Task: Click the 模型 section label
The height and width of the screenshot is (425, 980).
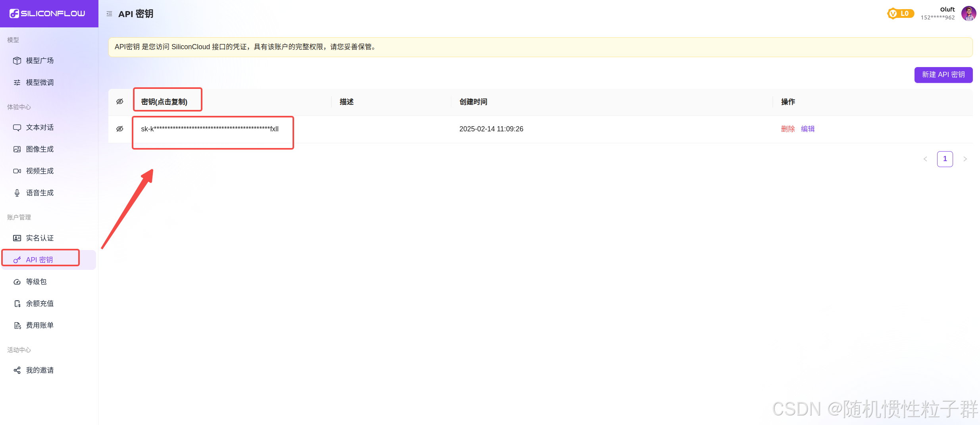Action: pos(13,40)
